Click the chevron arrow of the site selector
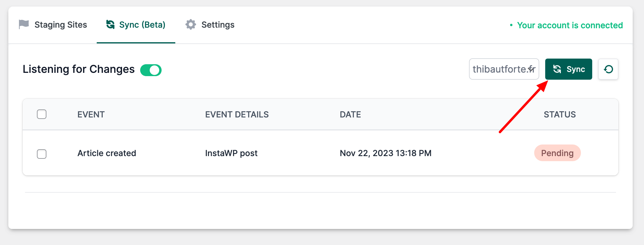The height and width of the screenshot is (245, 644). tap(531, 69)
